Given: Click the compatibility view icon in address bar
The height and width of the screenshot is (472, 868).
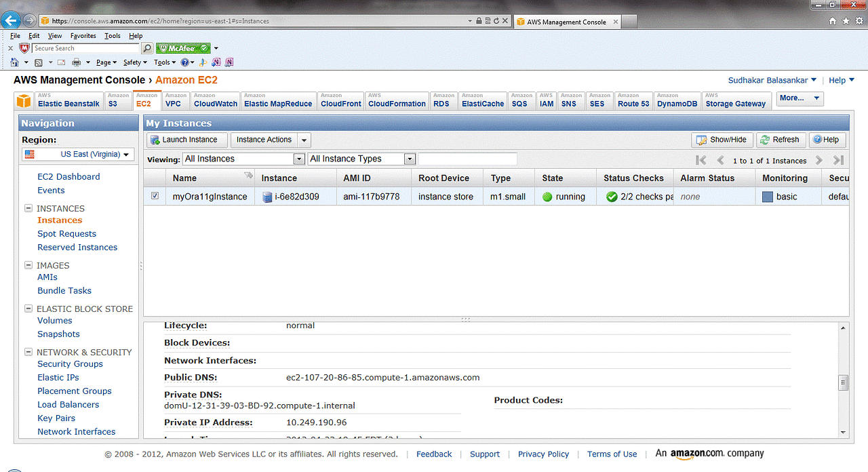Looking at the screenshot, I should pyautogui.click(x=488, y=21).
